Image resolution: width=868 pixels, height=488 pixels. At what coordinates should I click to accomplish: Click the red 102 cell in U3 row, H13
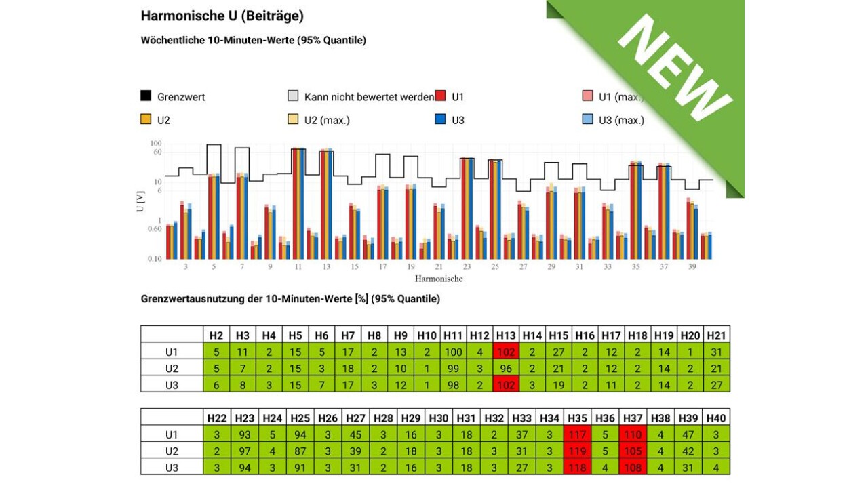click(506, 384)
